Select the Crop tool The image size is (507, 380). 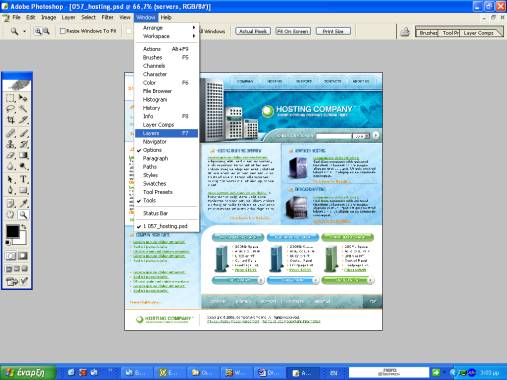[x=11, y=120]
